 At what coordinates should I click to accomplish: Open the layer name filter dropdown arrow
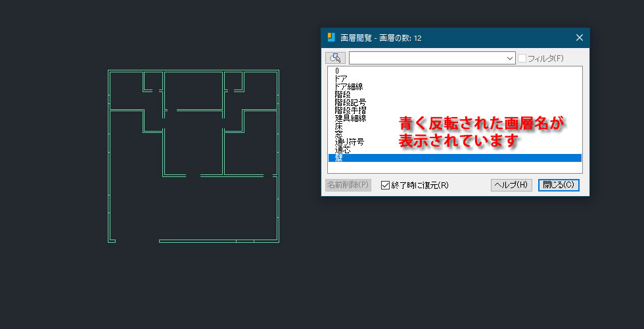point(510,59)
